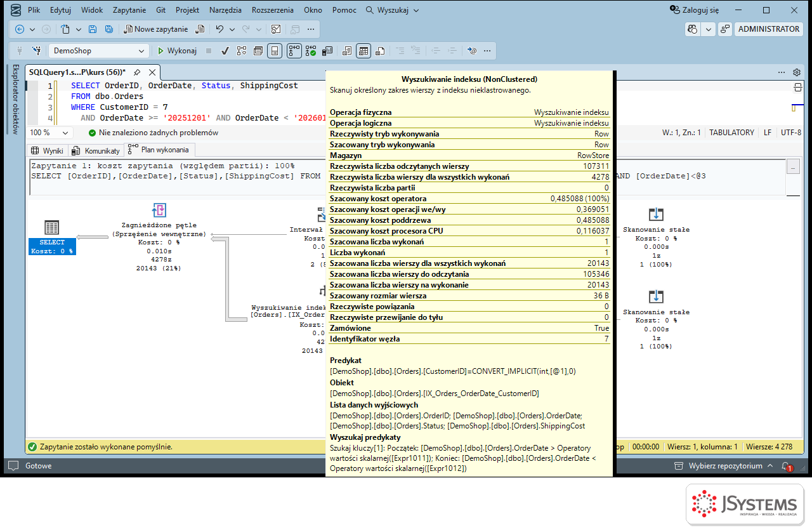This screenshot has height=530, width=812.
Task: Select the Nested Loops operator icon
Action: pyautogui.click(x=159, y=211)
